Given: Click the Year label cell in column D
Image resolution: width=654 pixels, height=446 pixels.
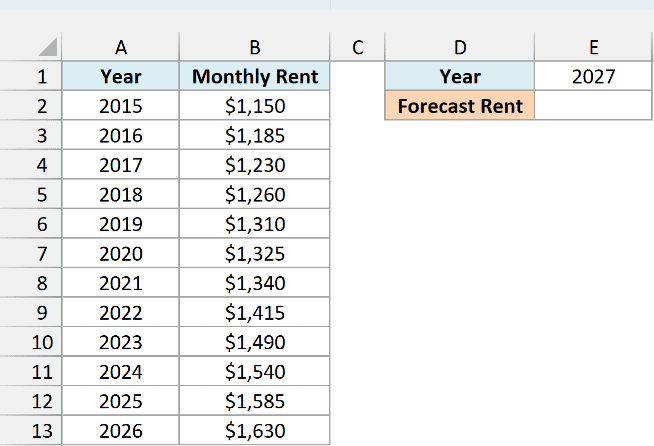Looking at the screenshot, I should tap(460, 76).
